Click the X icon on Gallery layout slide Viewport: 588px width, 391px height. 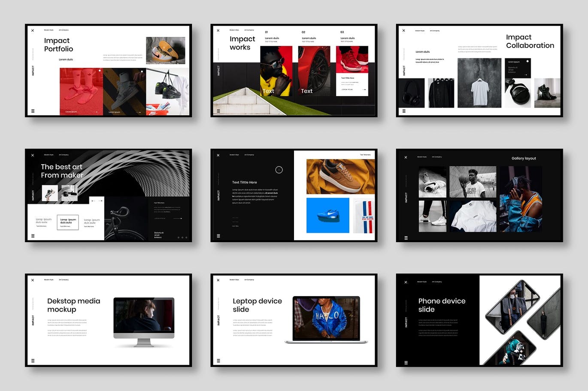pyautogui.click(x=406, y=157)
